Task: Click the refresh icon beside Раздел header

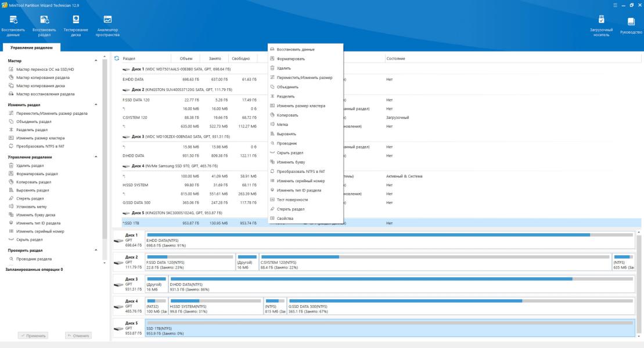Action: pos(117,58)
